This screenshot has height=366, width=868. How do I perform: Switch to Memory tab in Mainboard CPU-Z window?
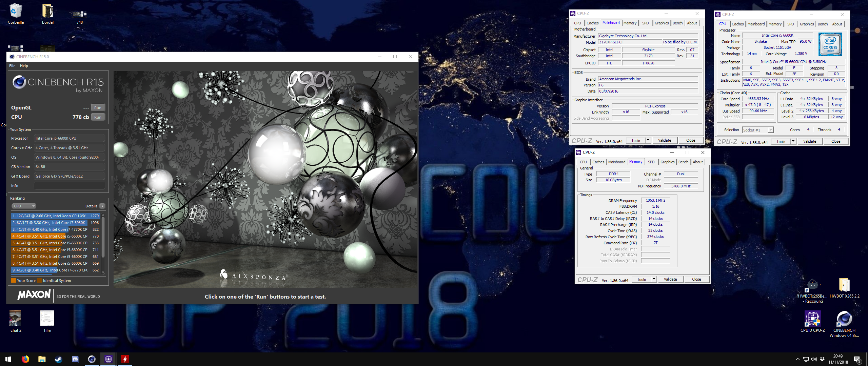630,23
